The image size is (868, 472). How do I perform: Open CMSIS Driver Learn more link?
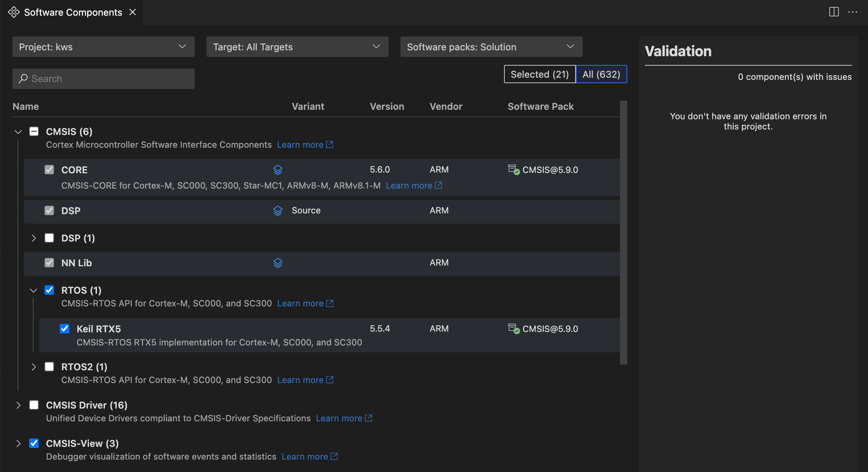click(x=339, y=418)
